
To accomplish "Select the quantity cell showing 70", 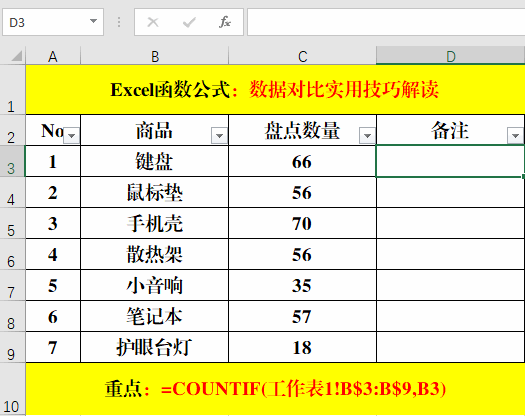I will point(302,223).
